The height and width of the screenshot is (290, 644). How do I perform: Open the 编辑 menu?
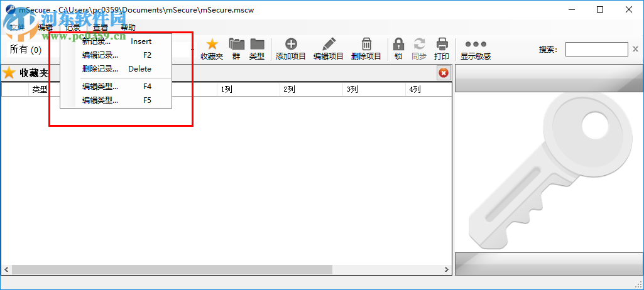[45, 28]
